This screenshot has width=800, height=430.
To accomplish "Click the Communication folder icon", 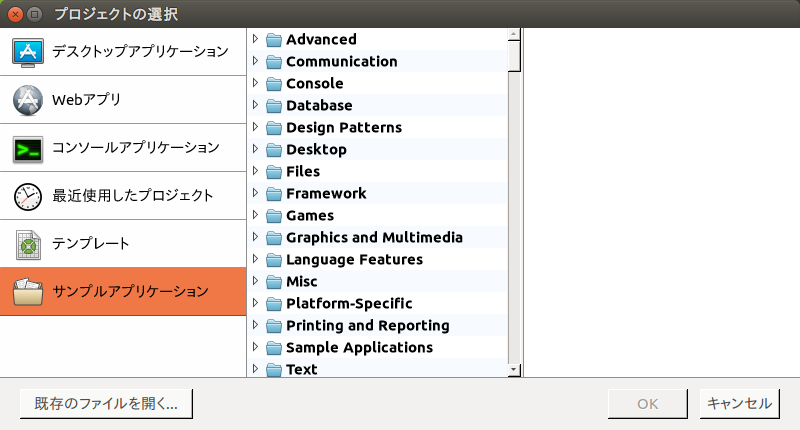I will (x=274, y=62).
